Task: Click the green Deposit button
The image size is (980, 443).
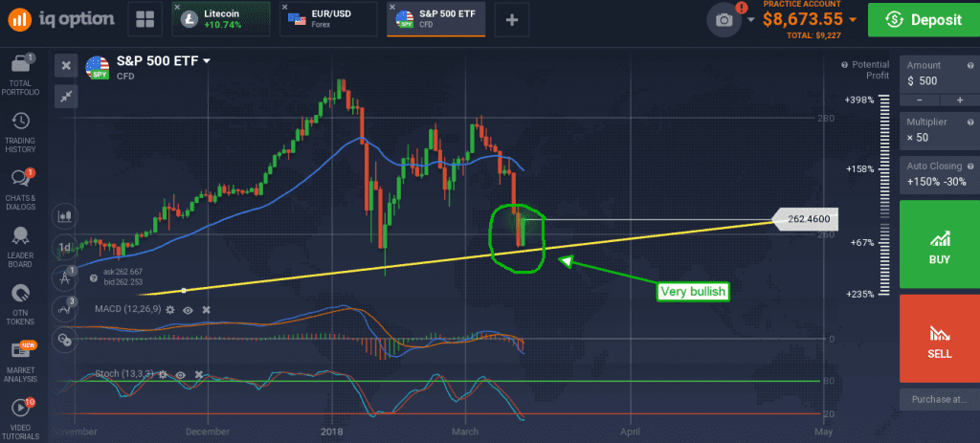Action: coord(924,19)
